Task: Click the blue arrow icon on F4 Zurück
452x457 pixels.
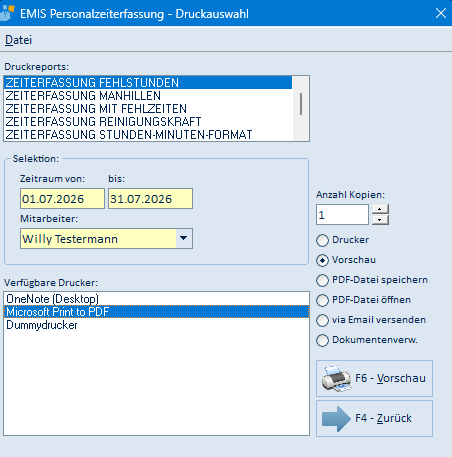Action: (x=336, y=419)
